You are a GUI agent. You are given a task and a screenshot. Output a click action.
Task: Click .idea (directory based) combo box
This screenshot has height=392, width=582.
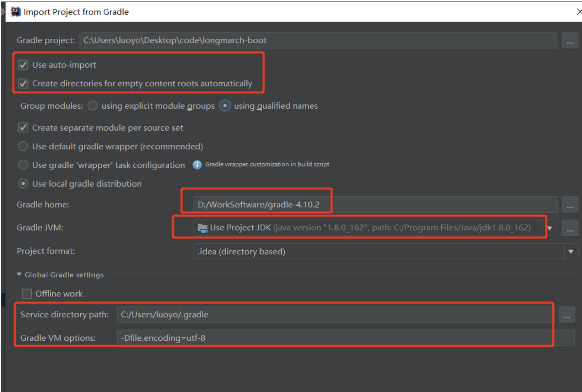(x=386, y=252)
